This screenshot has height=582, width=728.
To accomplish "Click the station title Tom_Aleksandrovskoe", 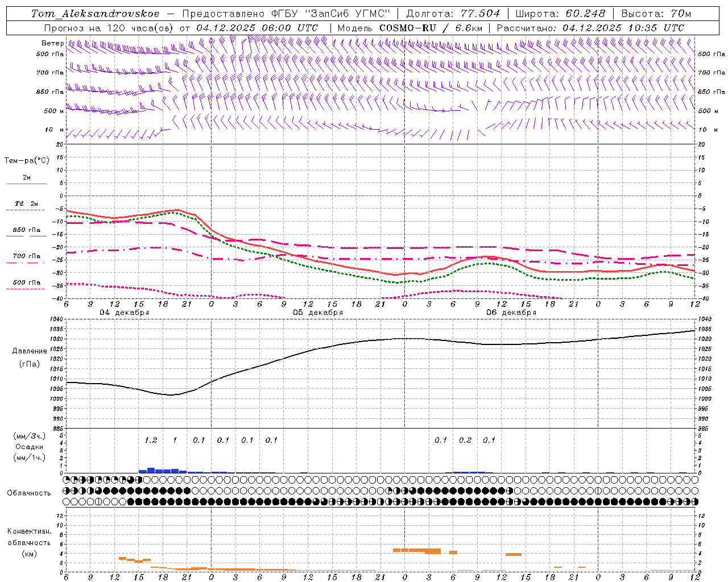I will pos(95,14).
